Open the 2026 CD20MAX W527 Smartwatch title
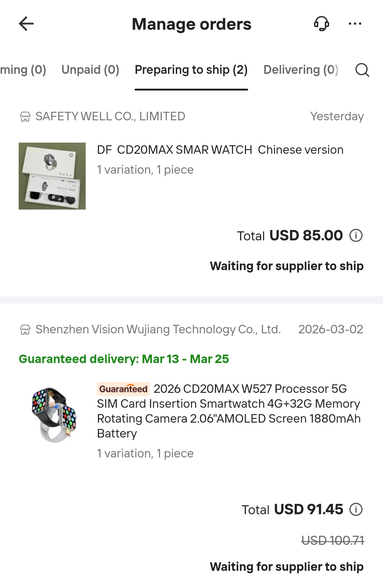 pos(229,411)
